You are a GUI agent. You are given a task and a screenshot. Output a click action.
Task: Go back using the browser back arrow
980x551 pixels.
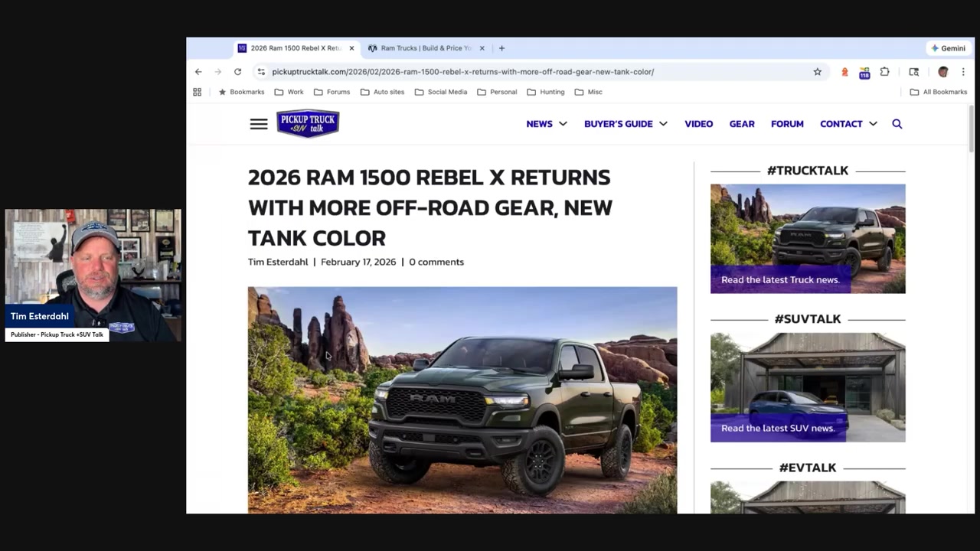click(x=198, y=71)
